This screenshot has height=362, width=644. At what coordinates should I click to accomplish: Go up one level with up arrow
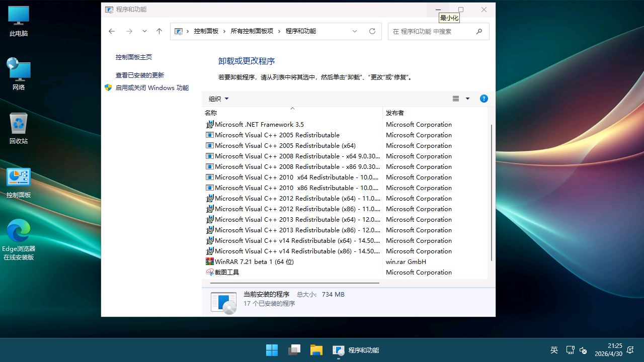159,31
